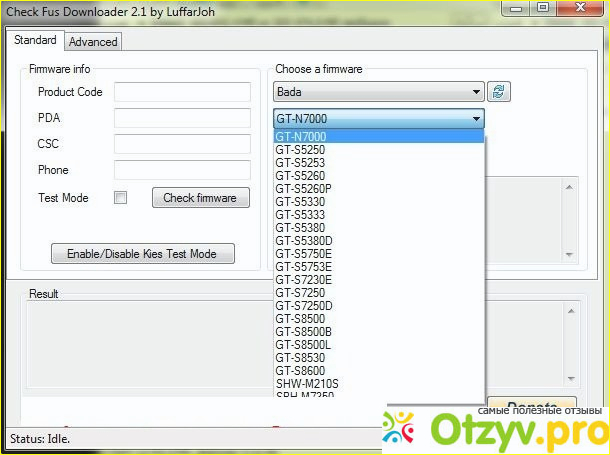Switch to the Advanced tab
The height and width of the screenshot is (455, 610).
(93, 42)
